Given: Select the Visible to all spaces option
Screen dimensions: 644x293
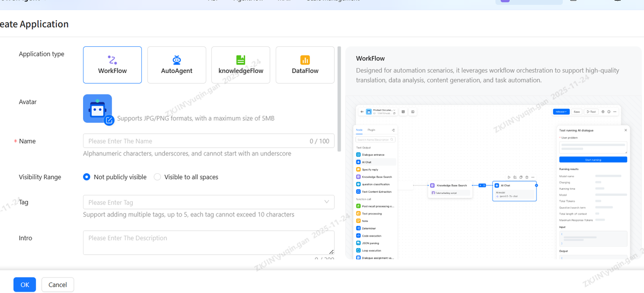Looking at the screenshot, I should (x=157, y=177).
